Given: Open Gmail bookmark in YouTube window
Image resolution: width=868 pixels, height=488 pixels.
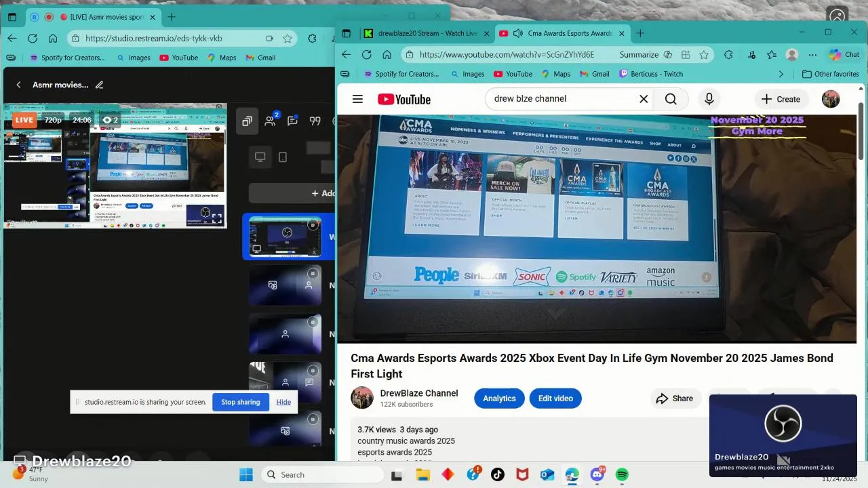Looking at the screenshot, I should coord(594,74).
